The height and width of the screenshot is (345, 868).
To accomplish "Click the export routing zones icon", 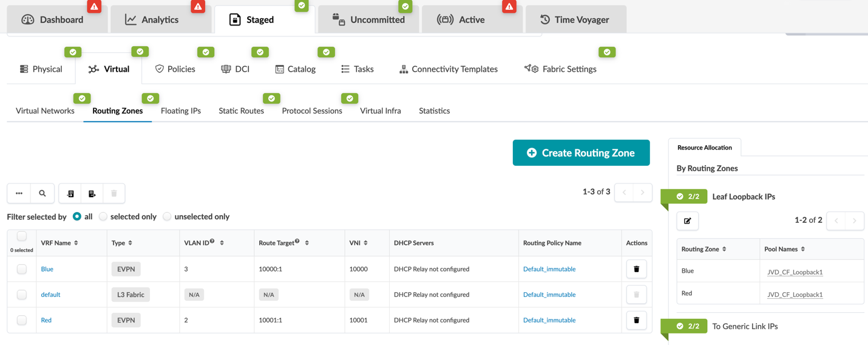I will point(92,193).
